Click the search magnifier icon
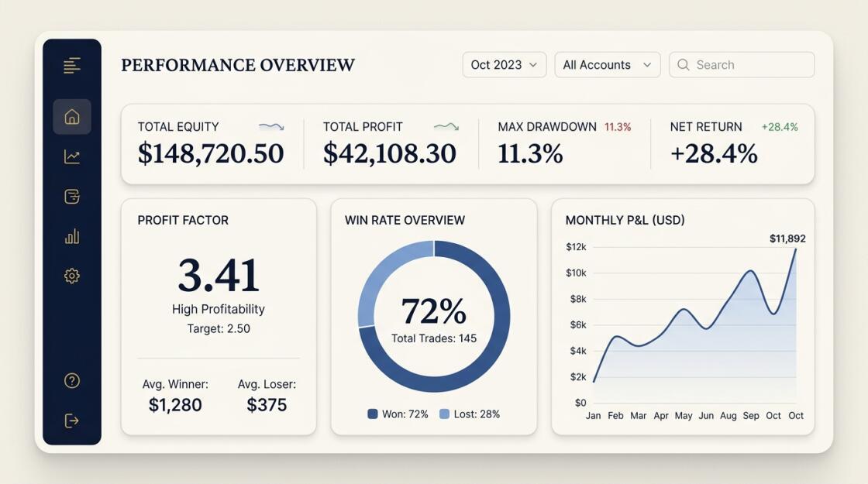Screen dimensions: 868x484 684,65
